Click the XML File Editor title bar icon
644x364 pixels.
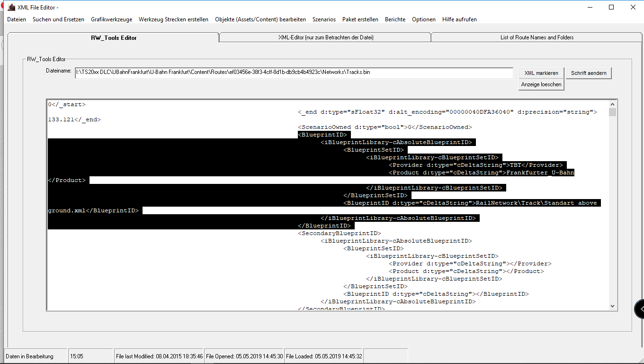11,7
